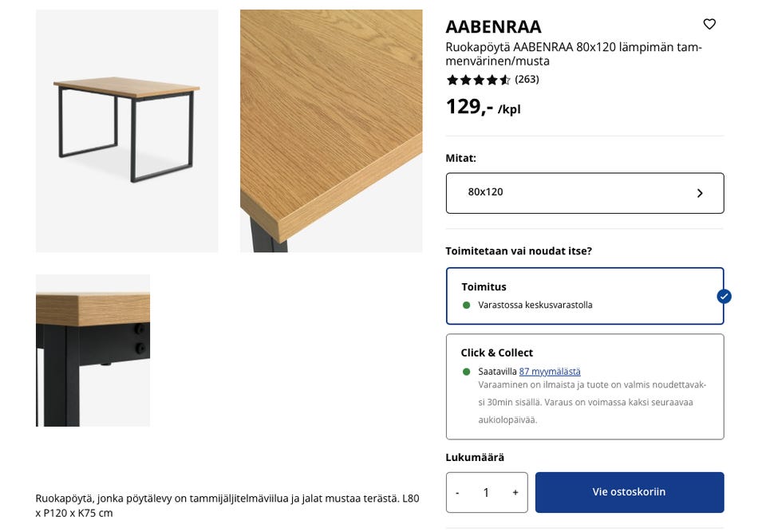The width and height of the screenshot is (766, 532).
Task: Open the 87 myymälästä stores link
Action: click(x=550, y=372)
